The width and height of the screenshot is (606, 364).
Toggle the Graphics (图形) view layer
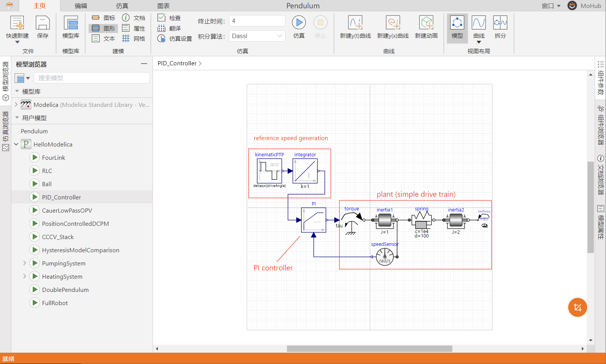coord(103,28)
